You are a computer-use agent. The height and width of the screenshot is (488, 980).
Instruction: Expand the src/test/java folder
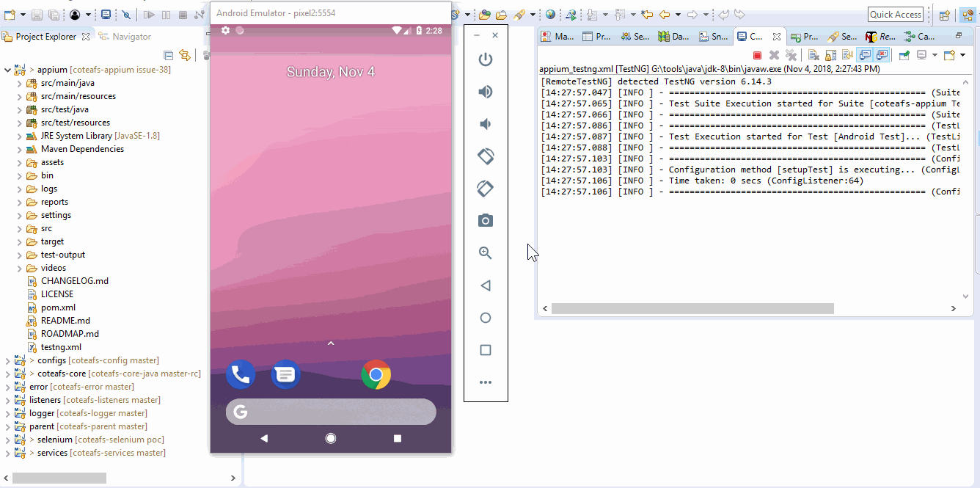pyautogui.click(x=20, y=109)
